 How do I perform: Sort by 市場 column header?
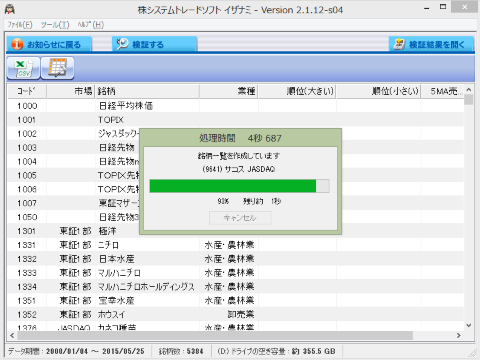[71, 91]
